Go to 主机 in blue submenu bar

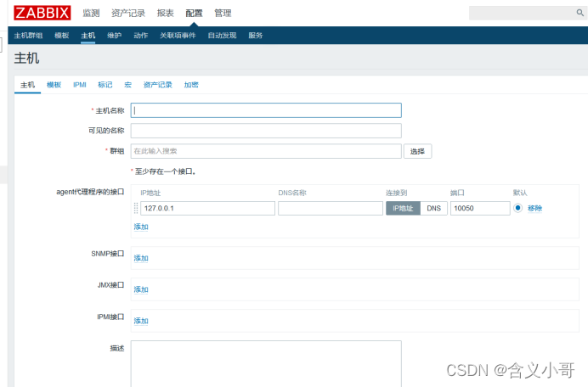88,36
